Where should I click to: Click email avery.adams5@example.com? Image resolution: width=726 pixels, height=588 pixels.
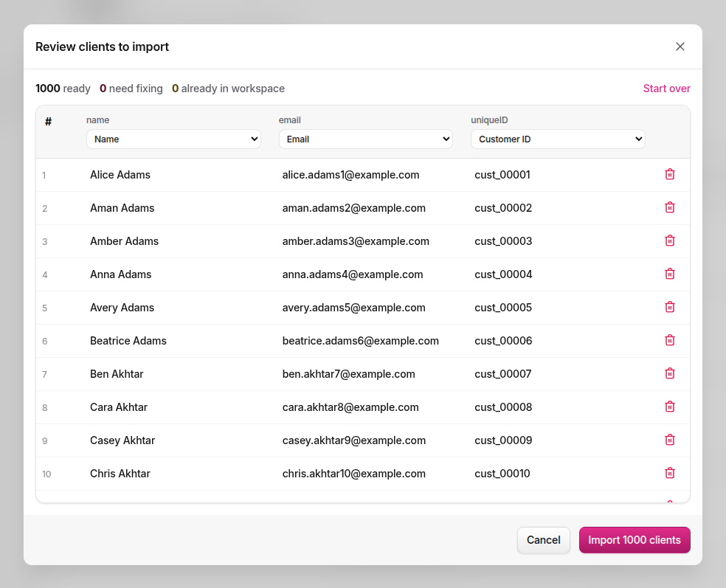click(353, 308)
